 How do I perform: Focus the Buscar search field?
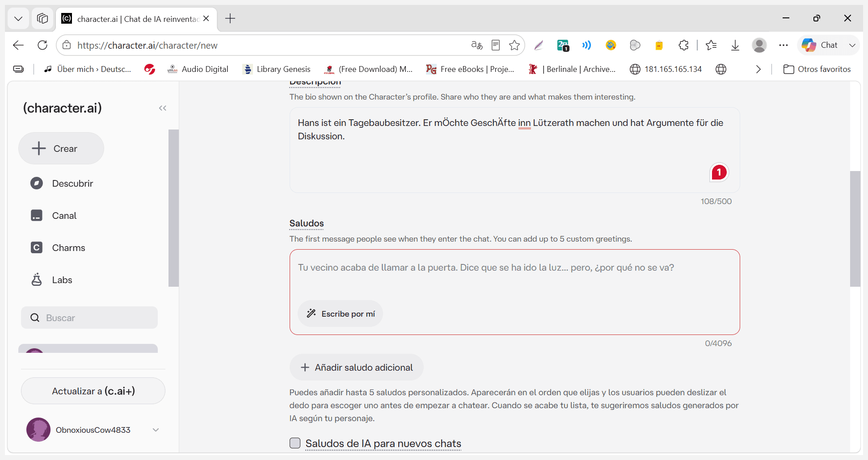coord(89,318)
